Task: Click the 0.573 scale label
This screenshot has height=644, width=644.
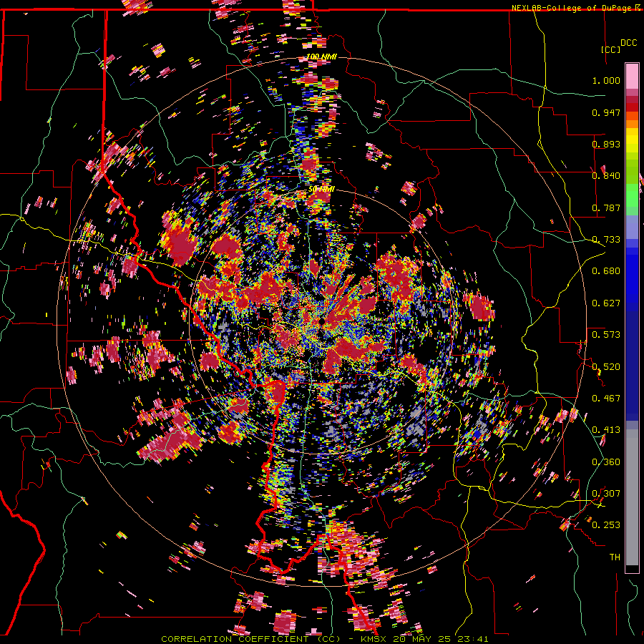Action: [x=606, y=335]
